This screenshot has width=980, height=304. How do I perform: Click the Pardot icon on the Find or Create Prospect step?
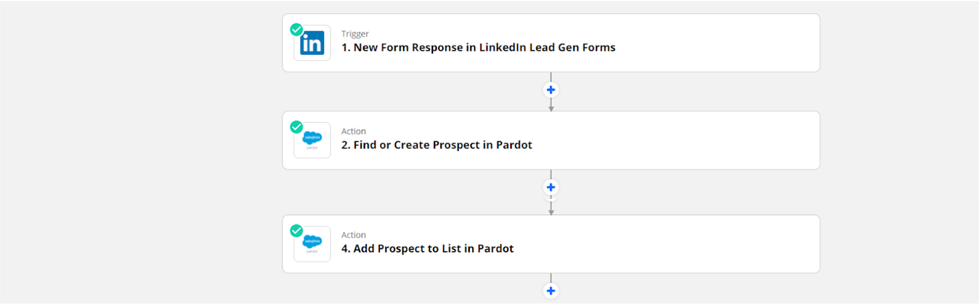[312, 141]
